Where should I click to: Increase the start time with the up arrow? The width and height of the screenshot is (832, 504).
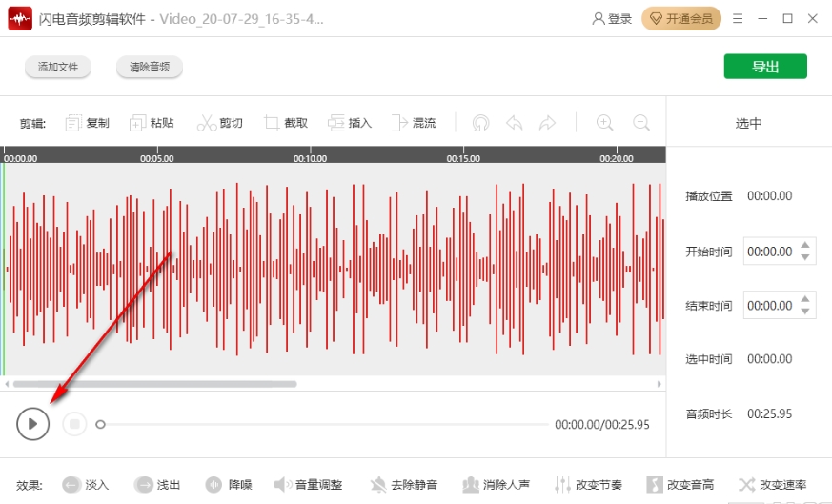click(805, 245)
